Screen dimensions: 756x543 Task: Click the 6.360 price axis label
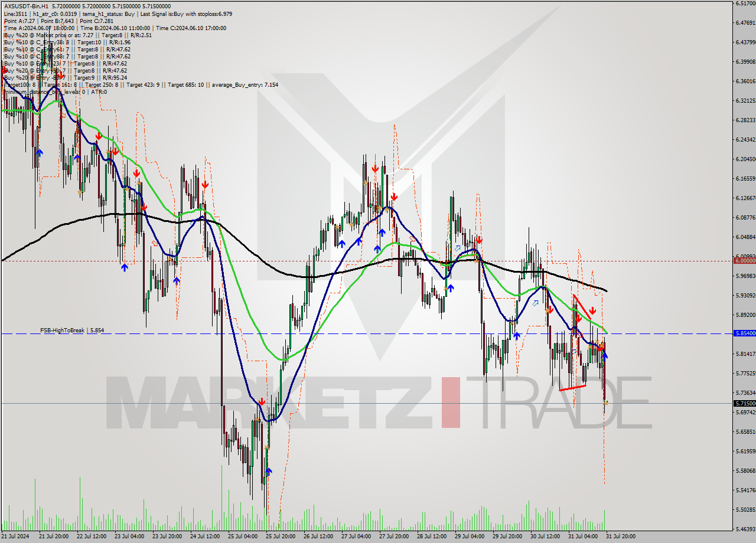click(745, 81)
